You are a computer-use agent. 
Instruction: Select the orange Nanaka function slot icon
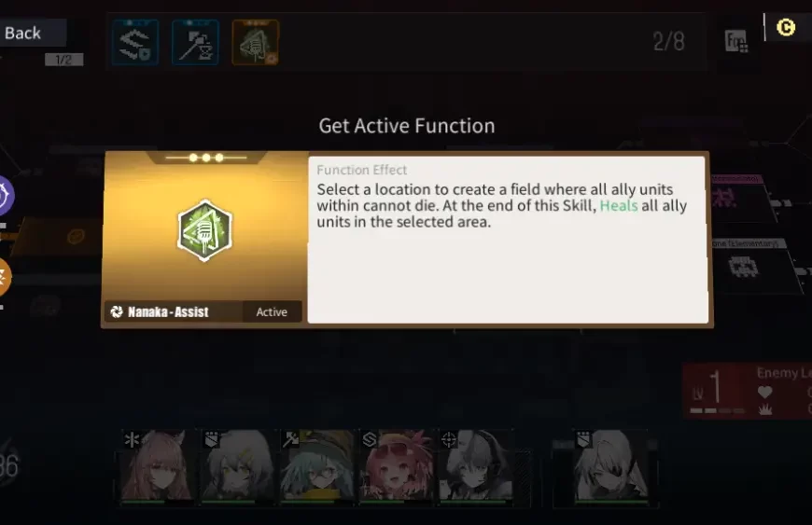click(x=256, y=42)
